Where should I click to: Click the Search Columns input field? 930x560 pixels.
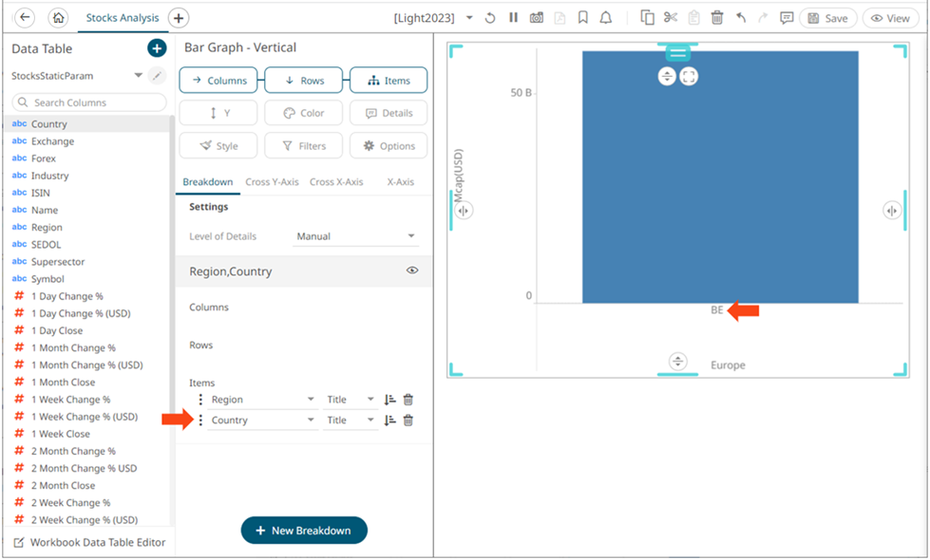pos(90,103)
